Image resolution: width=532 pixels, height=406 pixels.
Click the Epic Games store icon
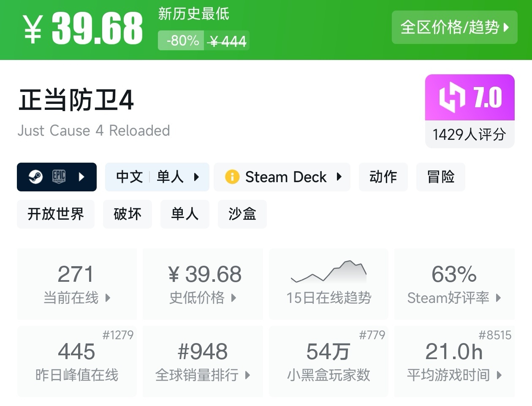[59, 177]
